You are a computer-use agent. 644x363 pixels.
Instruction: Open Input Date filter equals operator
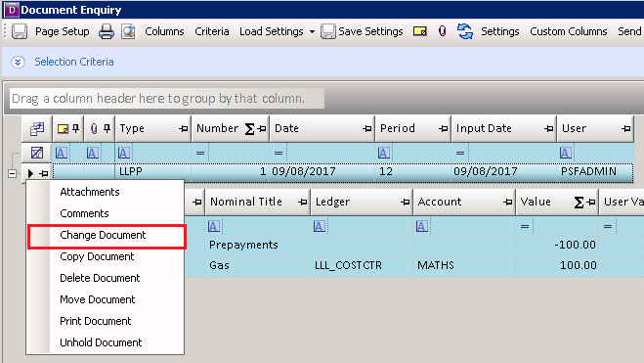[460, 153]
